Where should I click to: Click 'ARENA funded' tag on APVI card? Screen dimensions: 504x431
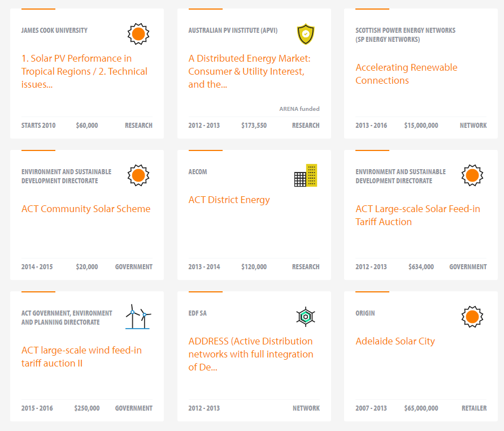click(x=299, y=109)
